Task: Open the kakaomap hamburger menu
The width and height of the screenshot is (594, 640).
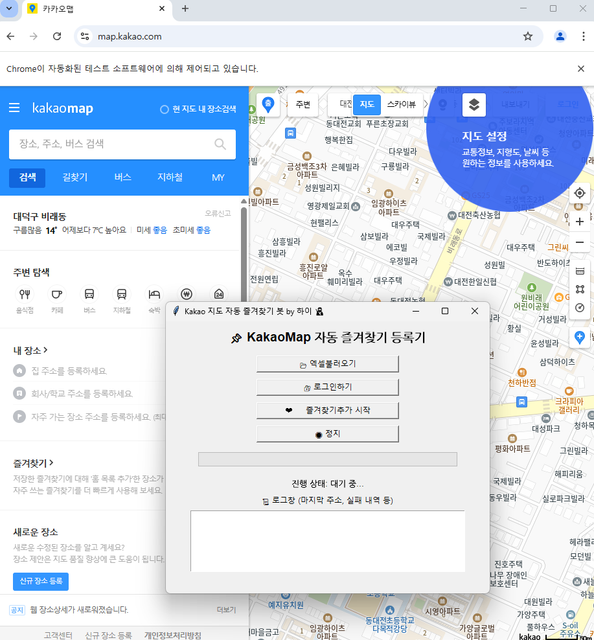Action: coord(14,108)
